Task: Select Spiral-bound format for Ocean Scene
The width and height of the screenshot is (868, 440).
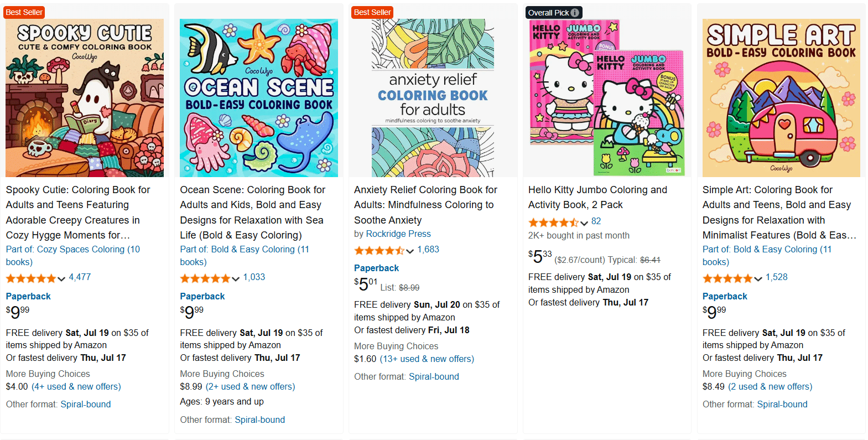Action: click(259, 420)
